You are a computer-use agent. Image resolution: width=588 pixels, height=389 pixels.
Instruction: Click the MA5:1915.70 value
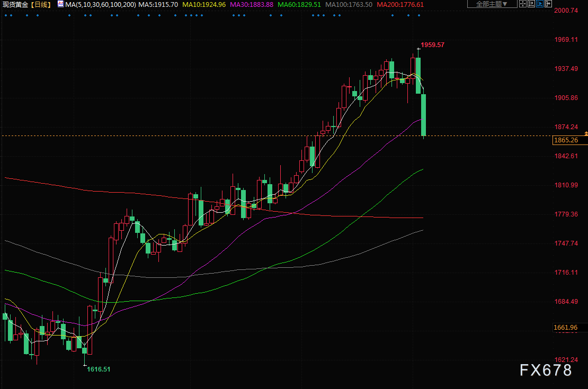pos(158,4)
